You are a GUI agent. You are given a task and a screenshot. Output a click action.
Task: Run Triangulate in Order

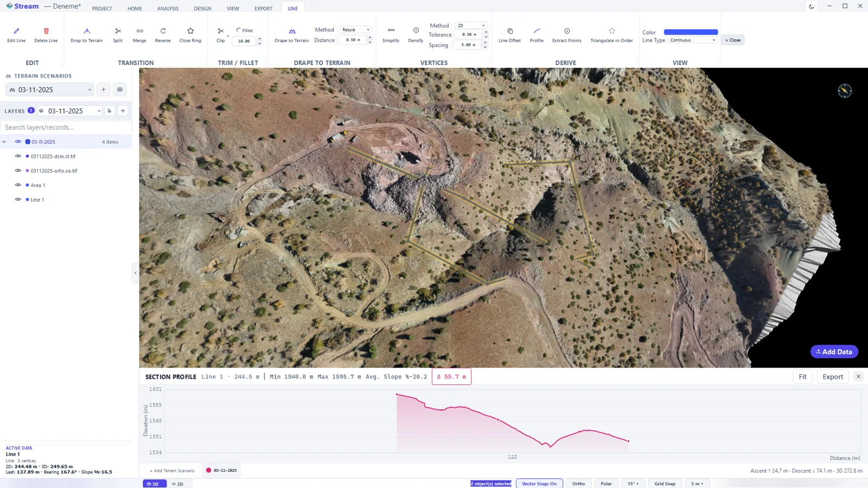(x=611, y=35)
